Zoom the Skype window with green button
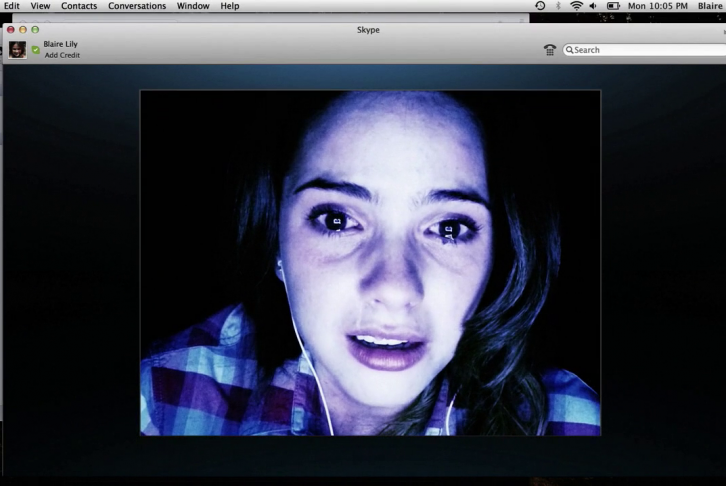The image size is (726, 486). click(x=35, y=30)
